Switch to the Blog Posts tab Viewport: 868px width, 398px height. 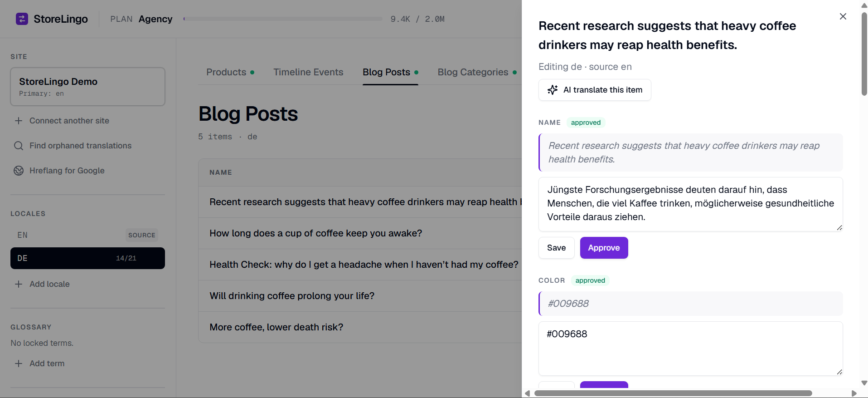[390, 72]
